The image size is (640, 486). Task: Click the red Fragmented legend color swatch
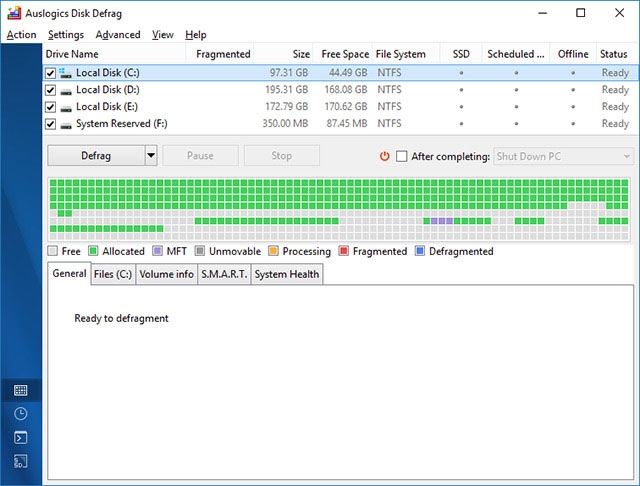(344, 251)
